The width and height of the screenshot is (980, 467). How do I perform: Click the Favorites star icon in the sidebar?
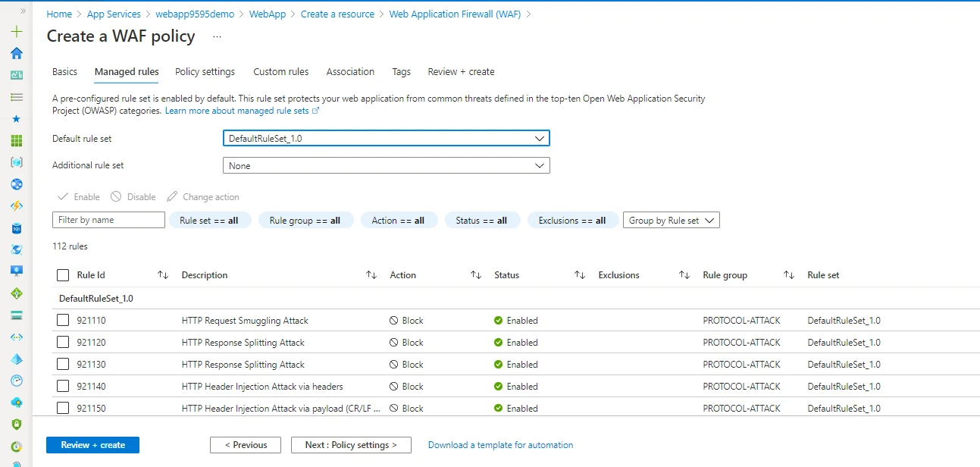coord(17,119)
